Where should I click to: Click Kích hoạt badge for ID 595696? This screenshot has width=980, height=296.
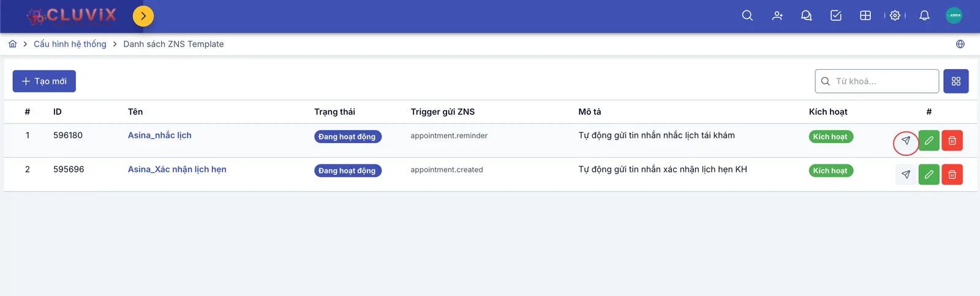(x=831, y=171)
